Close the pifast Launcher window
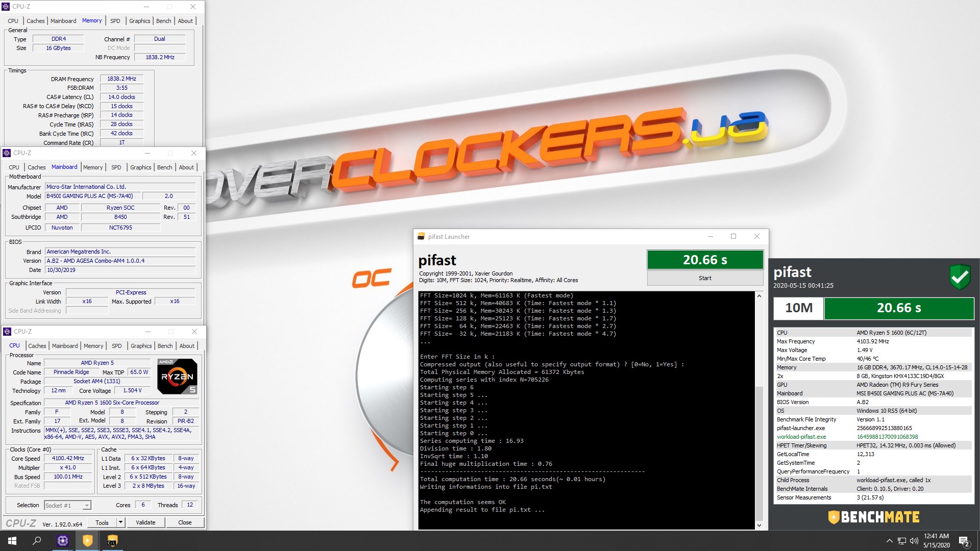 [x=757, y=236]
